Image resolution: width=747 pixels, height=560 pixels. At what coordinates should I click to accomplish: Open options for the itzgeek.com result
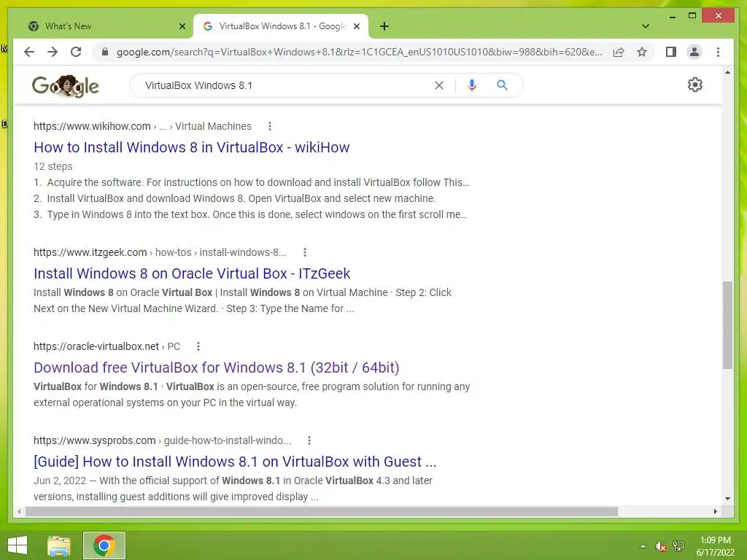pos(304,252)
